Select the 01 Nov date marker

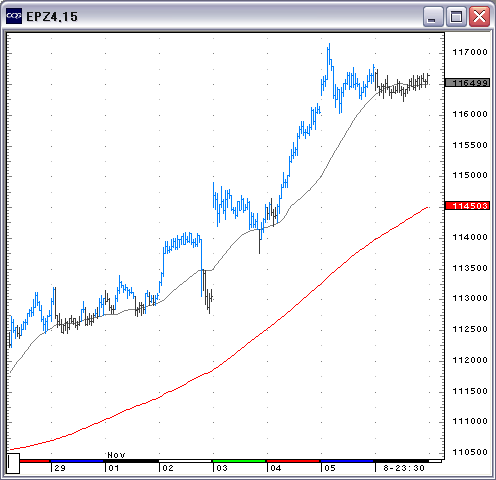pyautogui.click(x=114, y=468)
